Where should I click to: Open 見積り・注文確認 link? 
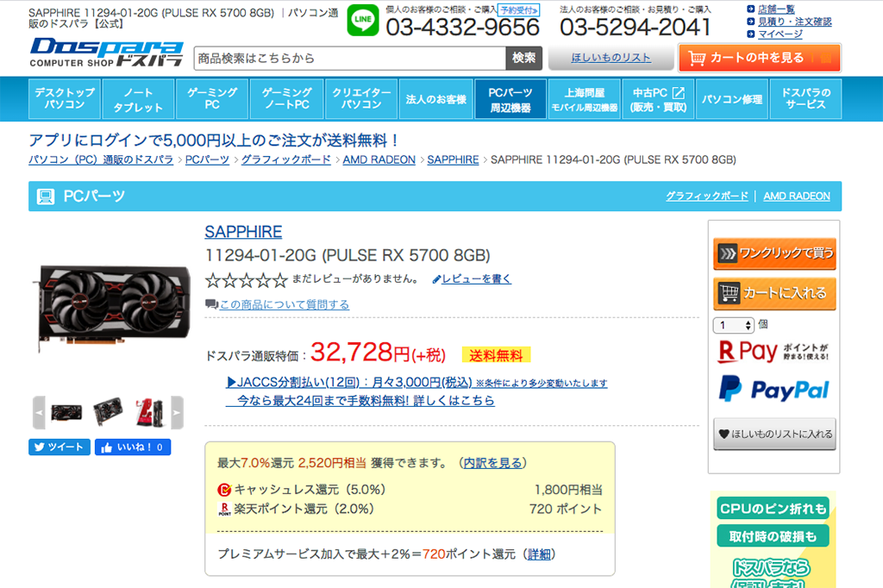pos(794,22)
